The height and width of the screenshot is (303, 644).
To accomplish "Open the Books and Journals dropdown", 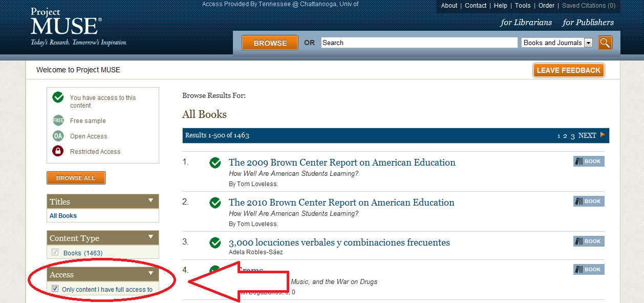I will [x=588, y=43].
